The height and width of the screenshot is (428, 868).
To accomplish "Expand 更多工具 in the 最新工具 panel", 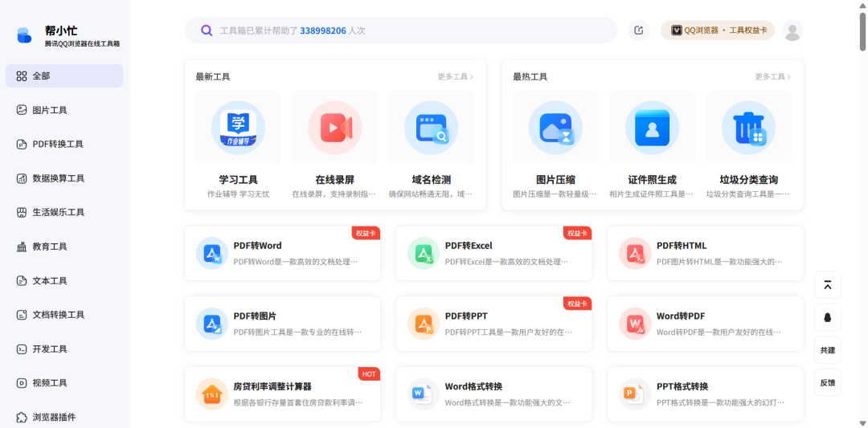I will 455,77.
